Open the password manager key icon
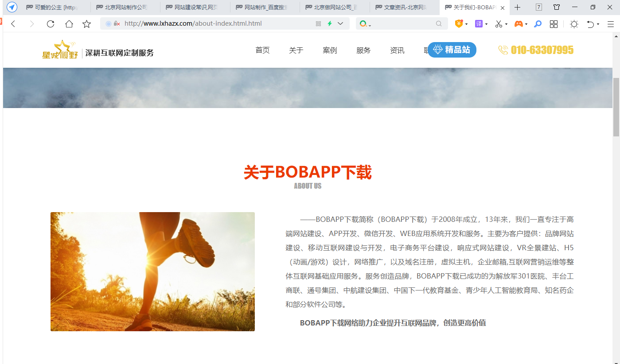620x364 pixels. point(537,24)
